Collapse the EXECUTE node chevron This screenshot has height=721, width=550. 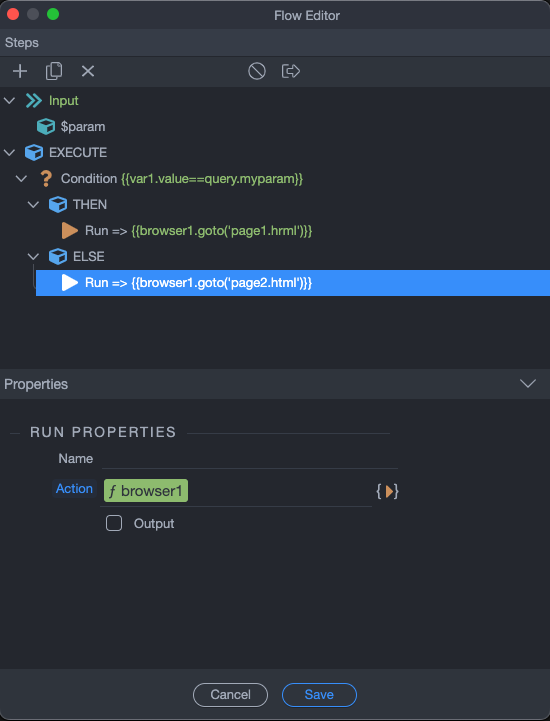click(x=9, y=153)
